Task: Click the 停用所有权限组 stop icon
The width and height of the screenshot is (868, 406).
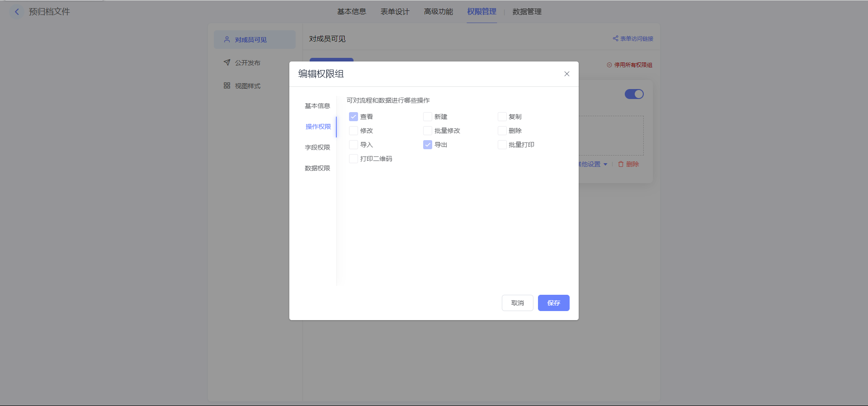Action: 609,65
